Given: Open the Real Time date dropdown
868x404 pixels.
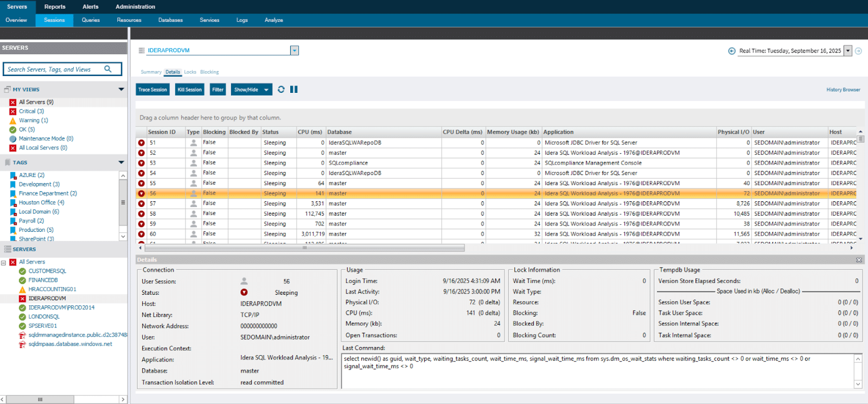Looking at the screenshot, I should [x=847, y=51].
